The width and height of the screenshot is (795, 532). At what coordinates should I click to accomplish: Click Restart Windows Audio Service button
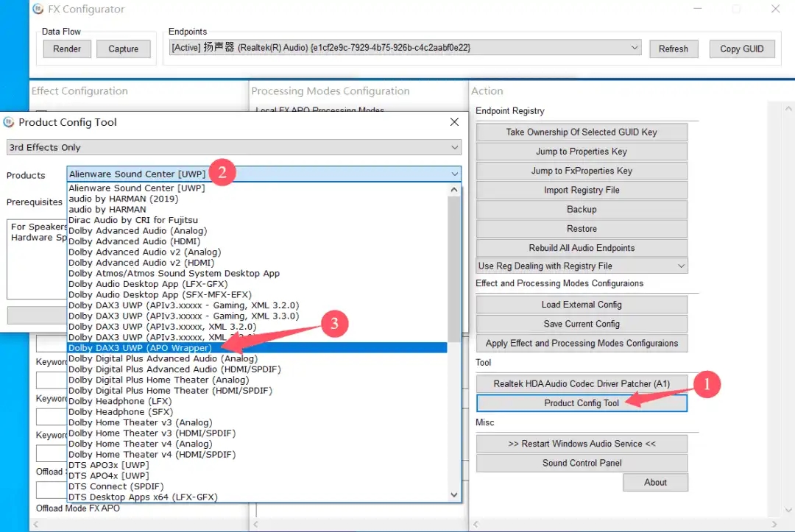(582, 444)
